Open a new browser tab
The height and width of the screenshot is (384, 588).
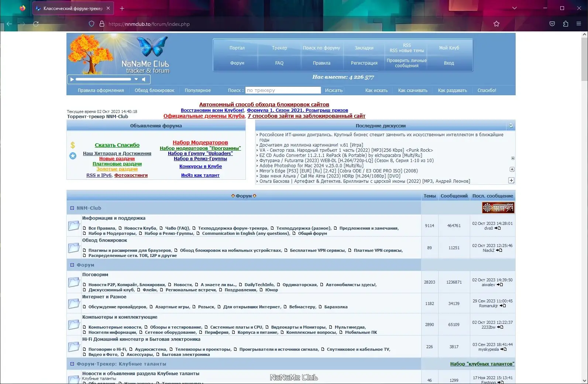(x=122, y=8)
